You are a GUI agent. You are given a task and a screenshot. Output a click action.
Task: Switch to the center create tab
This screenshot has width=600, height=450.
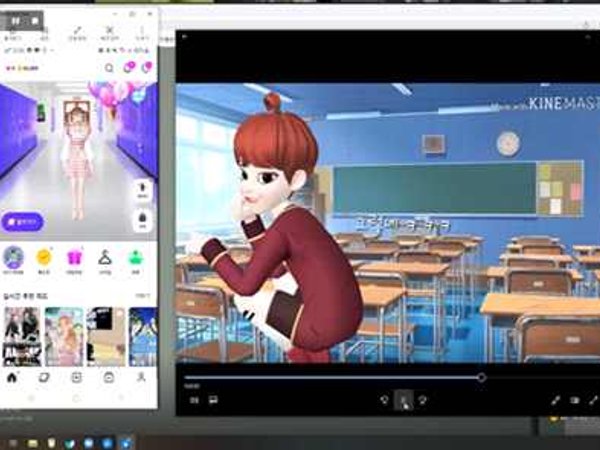coord(77,378)
